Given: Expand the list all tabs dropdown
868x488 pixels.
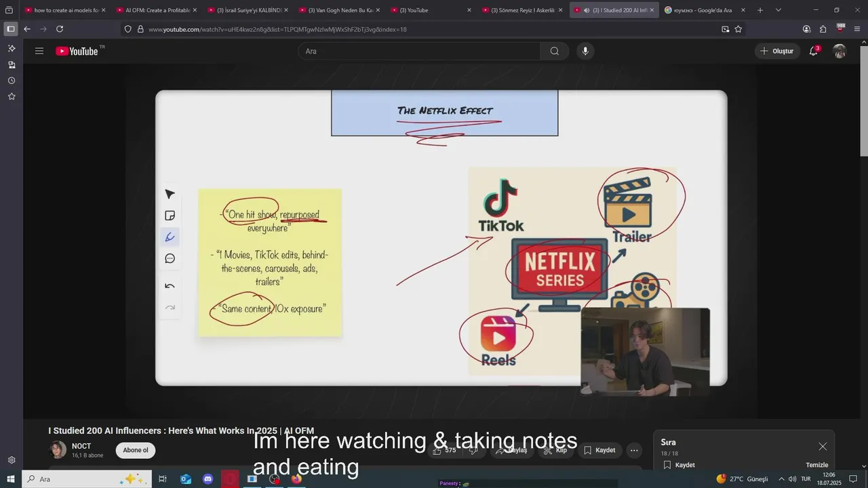Looking at the screenshot, I should pyautogui.click(x=778, y=10).
